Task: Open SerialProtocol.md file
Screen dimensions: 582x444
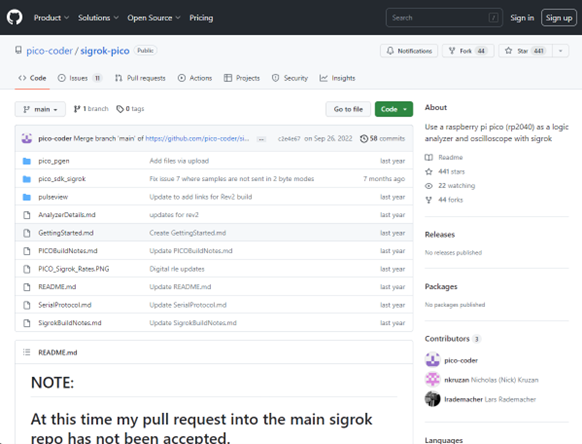Action: [65, 305]
